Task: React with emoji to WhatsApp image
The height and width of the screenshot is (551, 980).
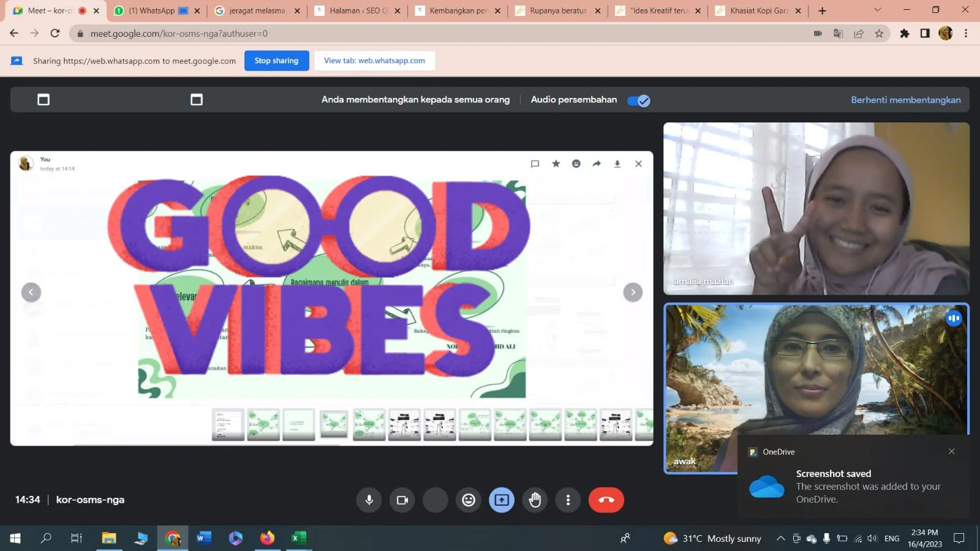Action: click(x=576, y=163)
